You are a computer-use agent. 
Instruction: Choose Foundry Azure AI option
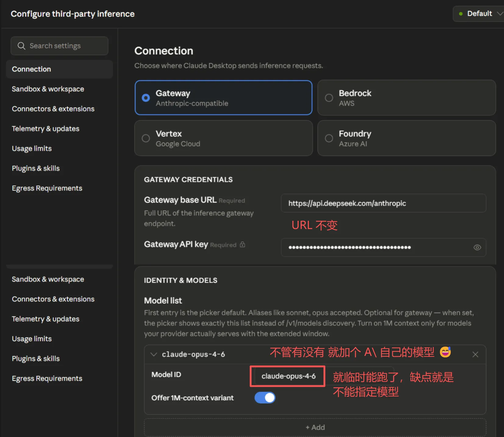click(406, 138)
